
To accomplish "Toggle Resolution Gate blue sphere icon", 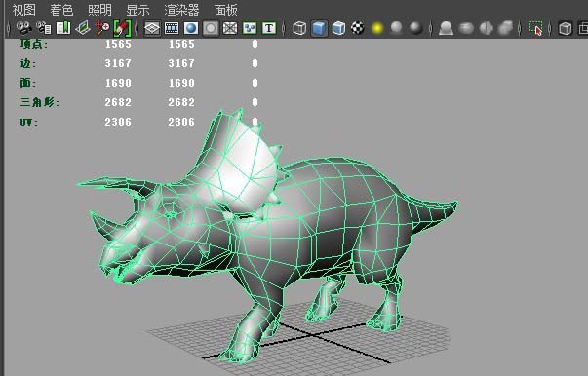I will 191,28.
